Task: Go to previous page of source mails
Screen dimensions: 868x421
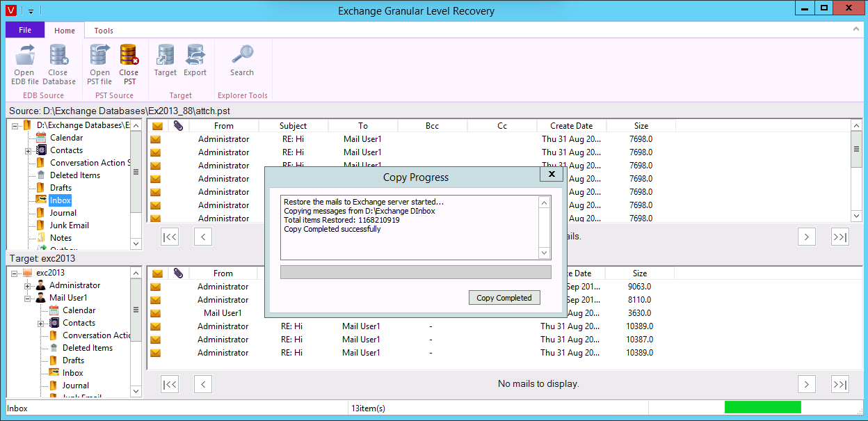Action: (203, 237)
